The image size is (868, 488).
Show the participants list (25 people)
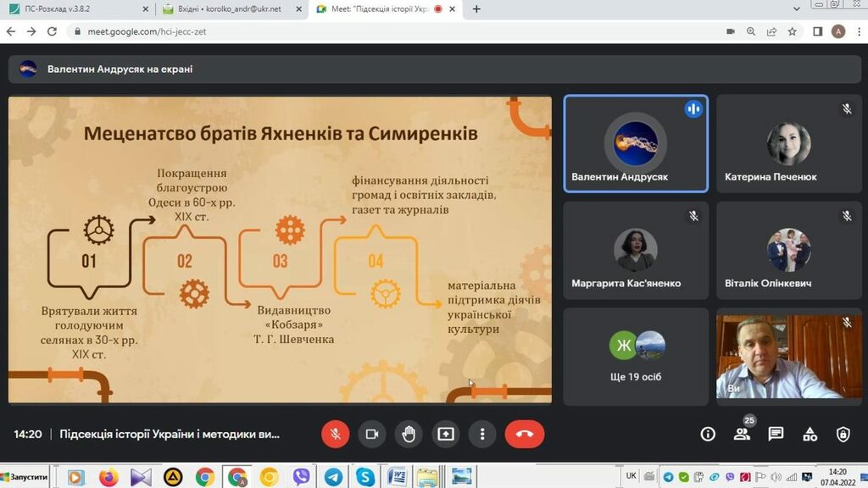742,434
